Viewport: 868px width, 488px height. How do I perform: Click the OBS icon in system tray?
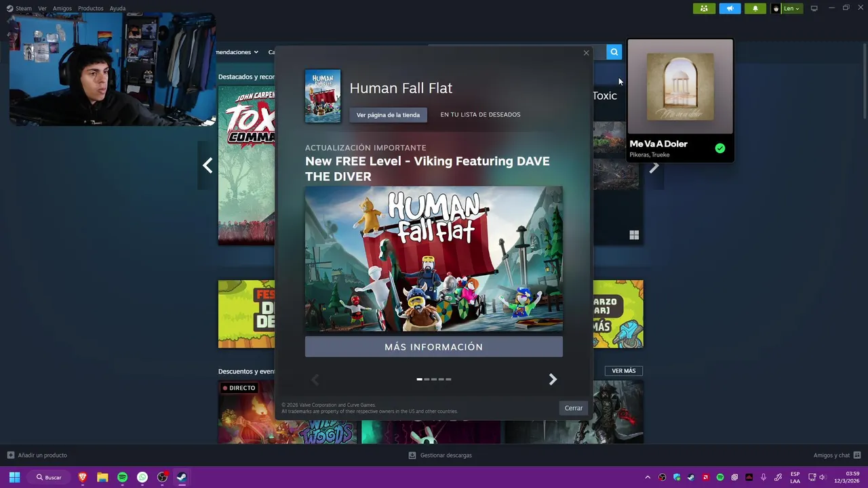point(663,477)
